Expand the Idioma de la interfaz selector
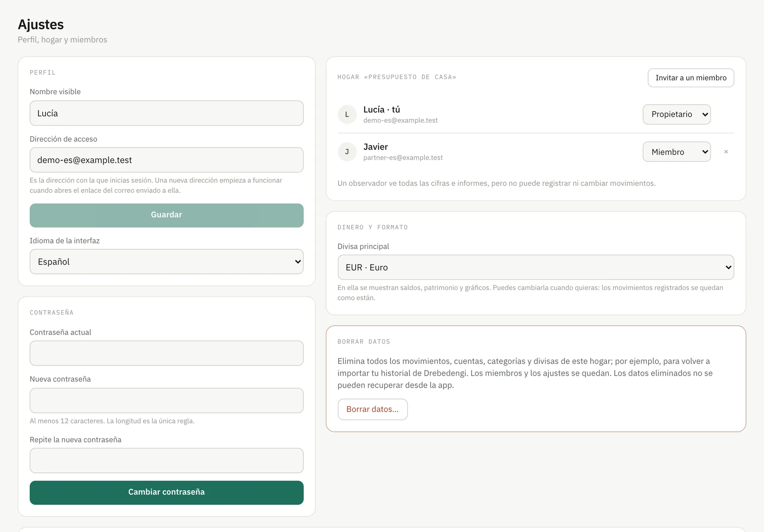764x532 pixels. [x=166, y=262]
